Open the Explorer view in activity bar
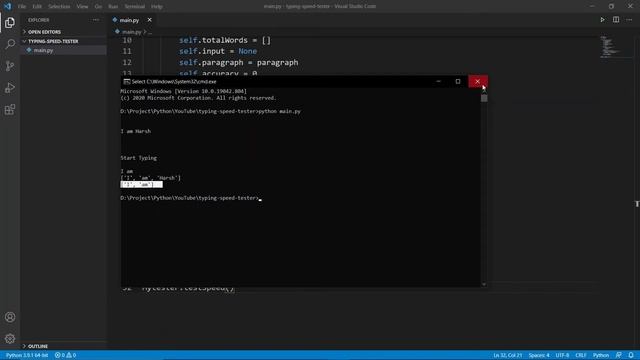640x360 pixels. pos(10,22)
